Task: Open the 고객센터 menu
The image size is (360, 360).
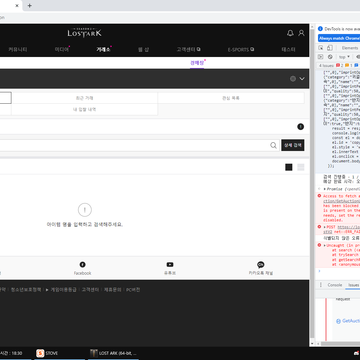Action: [188, 49]
